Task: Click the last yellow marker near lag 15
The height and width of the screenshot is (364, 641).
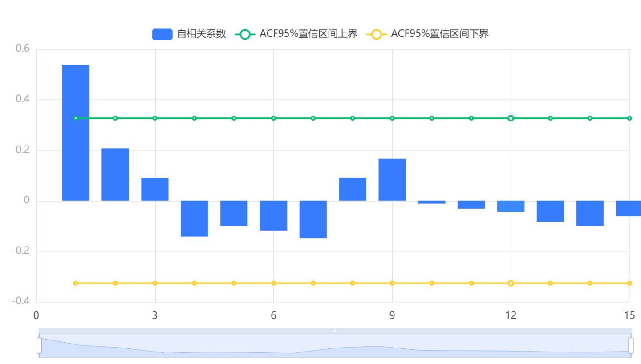Action: (629, 283)
